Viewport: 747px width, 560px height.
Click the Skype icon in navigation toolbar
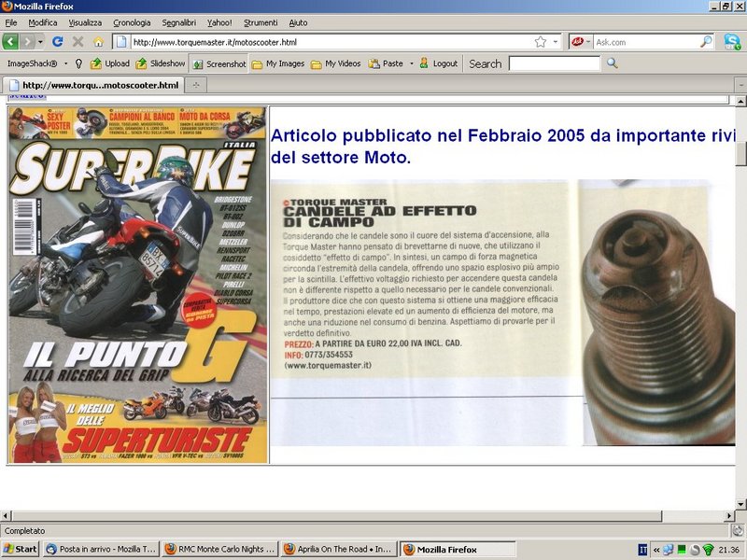732,42
